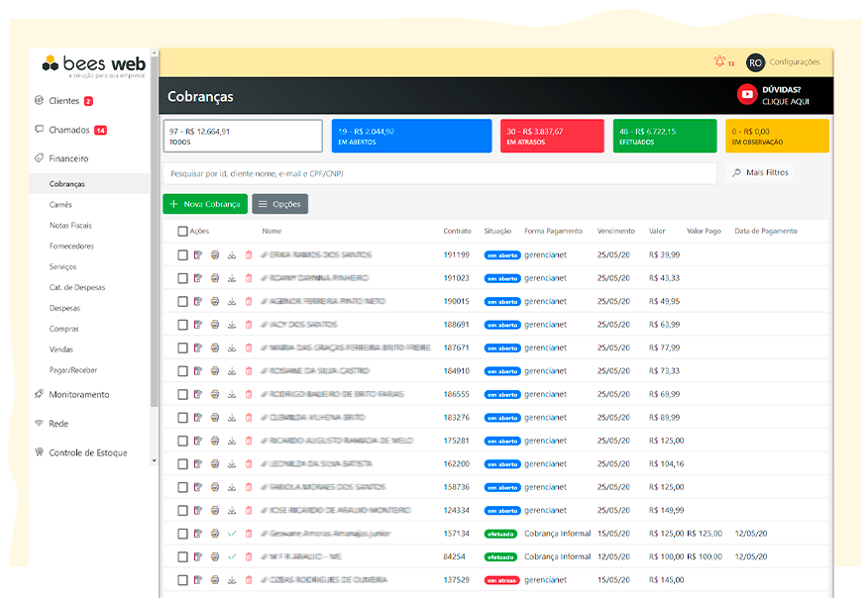Open Compras in the sidebar
Screen dimensions: 868x598
click(x=63, y=329)
